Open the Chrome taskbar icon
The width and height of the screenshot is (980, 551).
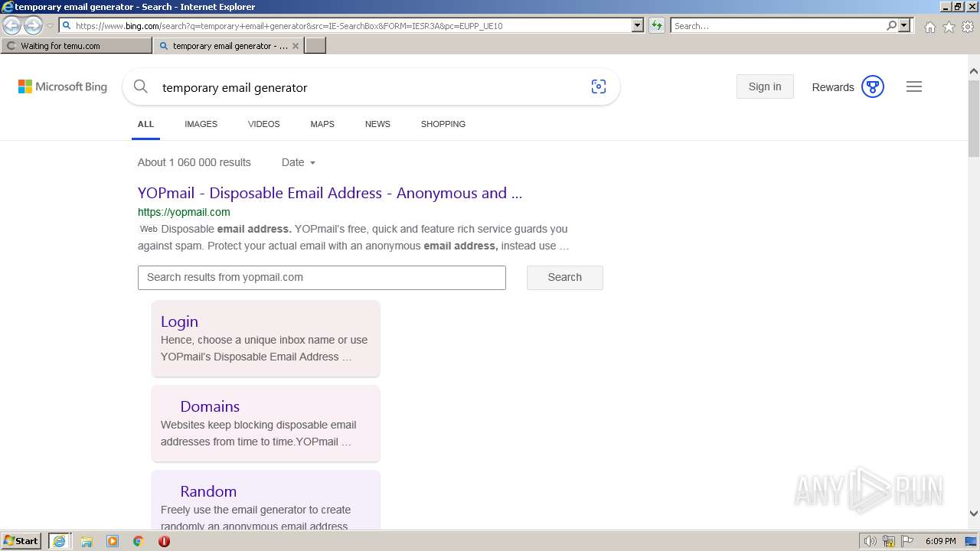click(x=139, y=541)
